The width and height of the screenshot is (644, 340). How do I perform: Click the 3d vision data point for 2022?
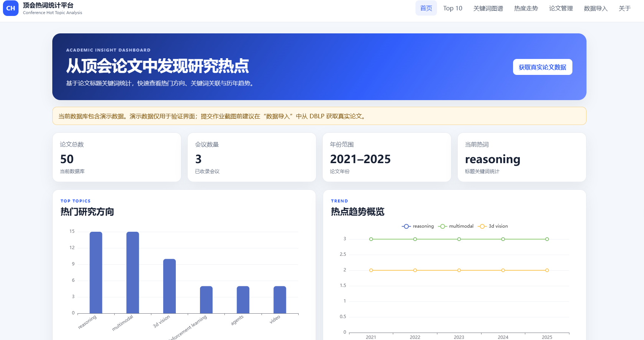(415, 270)
